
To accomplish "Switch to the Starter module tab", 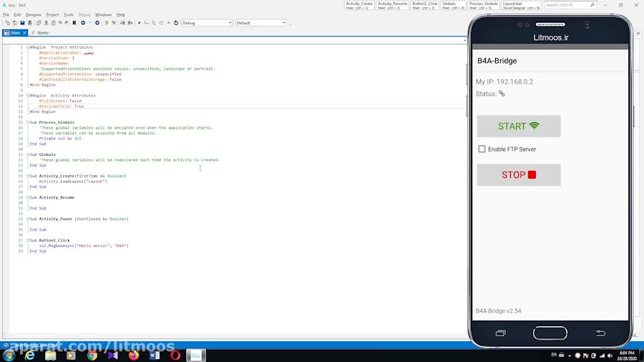I will pyautogui.click(x=42, y=33).
